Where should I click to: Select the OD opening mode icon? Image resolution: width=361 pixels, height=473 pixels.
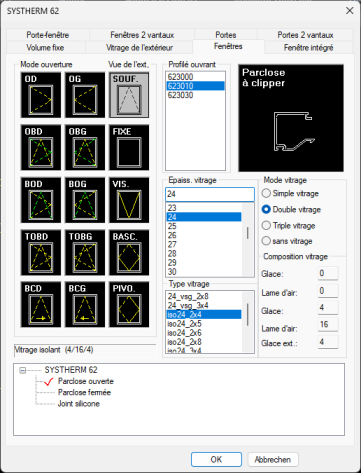[x=41, y=95]
